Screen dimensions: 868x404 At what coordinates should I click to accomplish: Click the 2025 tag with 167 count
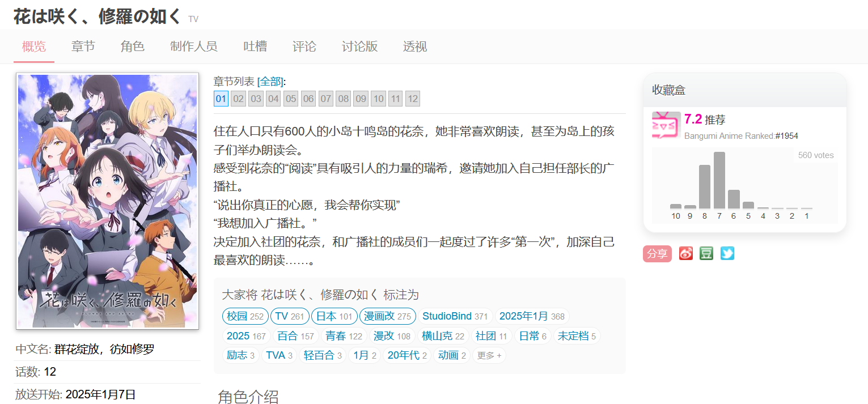(247, 336)
